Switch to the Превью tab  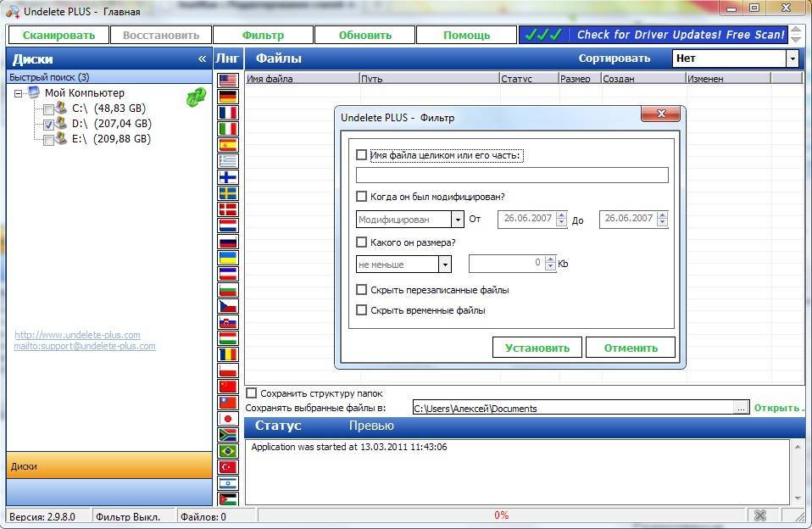coord(371,426)
